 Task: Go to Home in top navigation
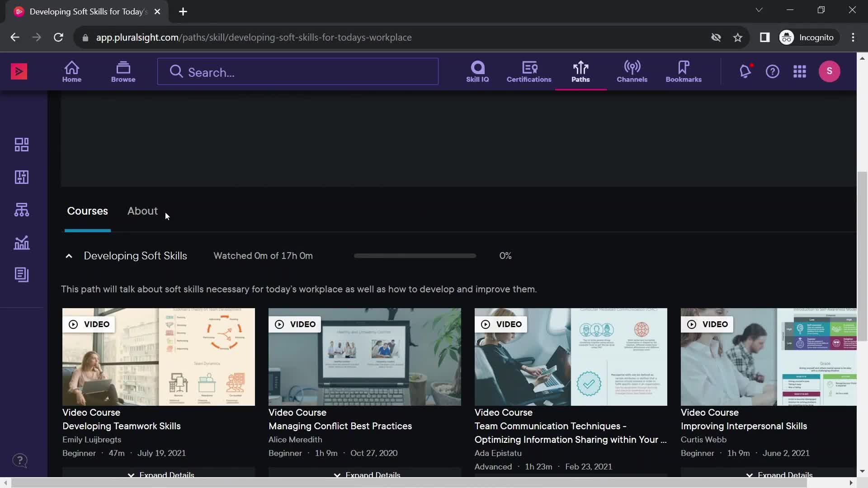pyautogui.click(x=72, y=71)
